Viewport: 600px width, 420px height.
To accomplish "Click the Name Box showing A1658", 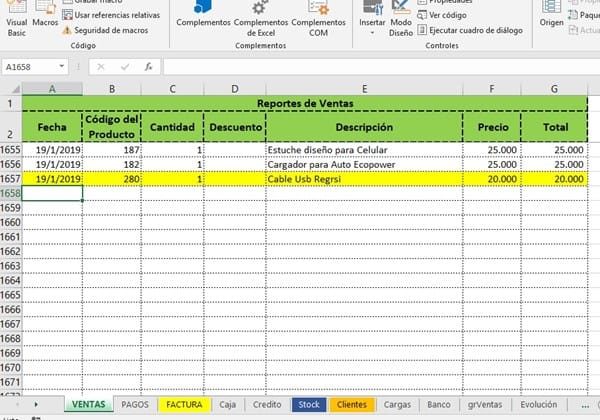I will point(30,67).
